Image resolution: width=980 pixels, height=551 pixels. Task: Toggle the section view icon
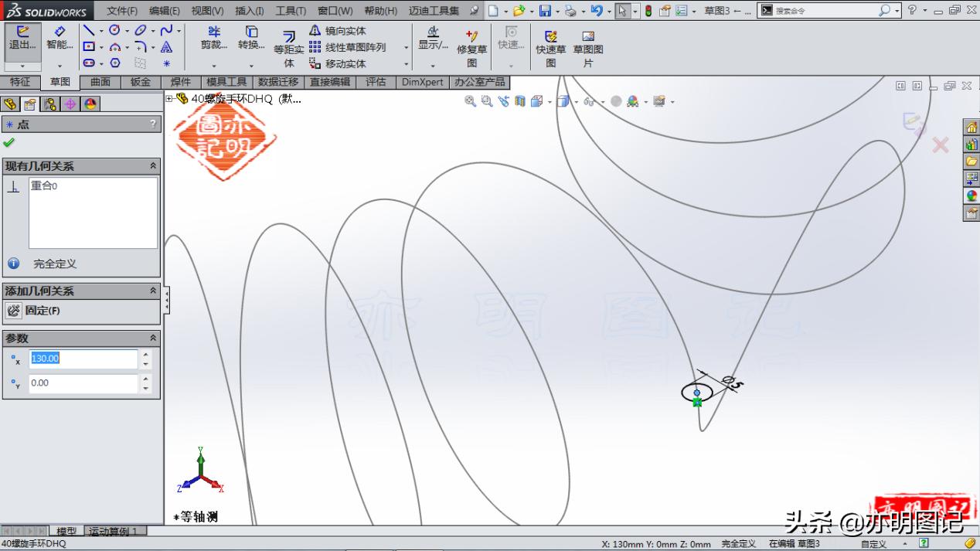click(519, 101)
